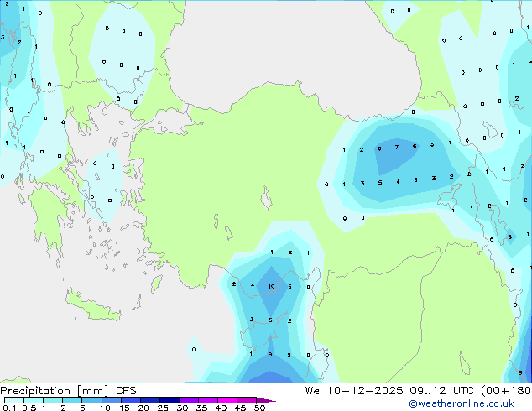Click the "50" legend scale label
532x411 pixels.
259,408
